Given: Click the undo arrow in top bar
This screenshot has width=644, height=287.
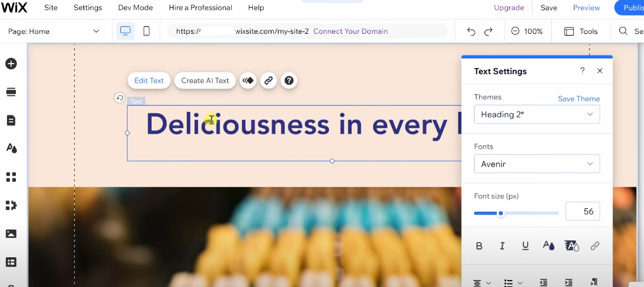Looking at the screenshot, I should 471,32.
